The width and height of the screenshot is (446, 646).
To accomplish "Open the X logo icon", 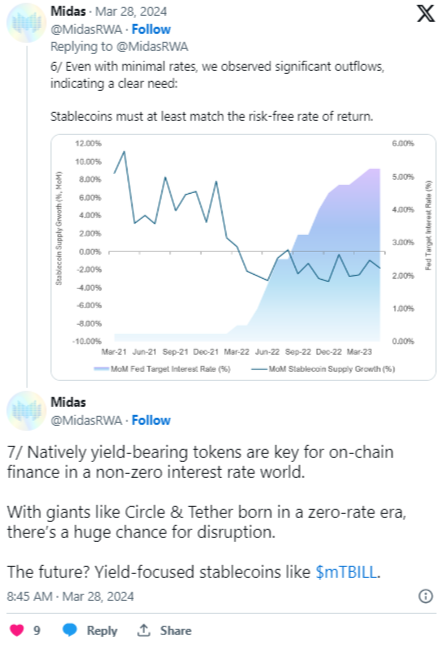I will click(x=426, y=14).
